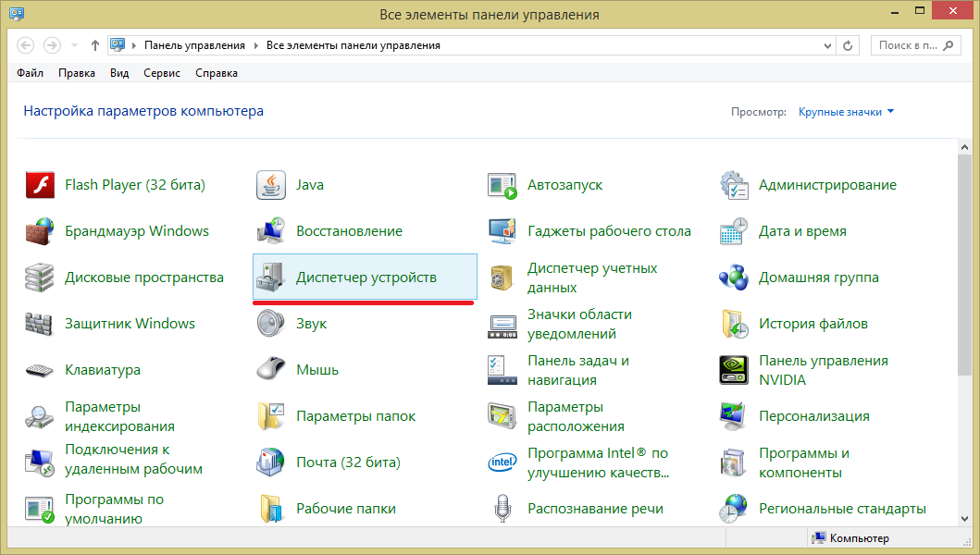The image size is (980, 555).
Task: Expand the Крупные значки view dropdown
Action: point(846,112)
